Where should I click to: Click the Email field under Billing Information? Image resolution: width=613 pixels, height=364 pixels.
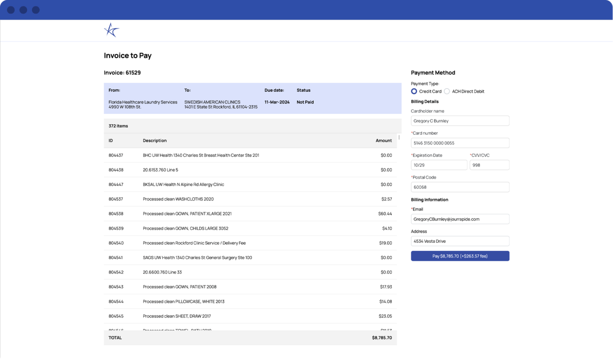[x=460, y=219]
